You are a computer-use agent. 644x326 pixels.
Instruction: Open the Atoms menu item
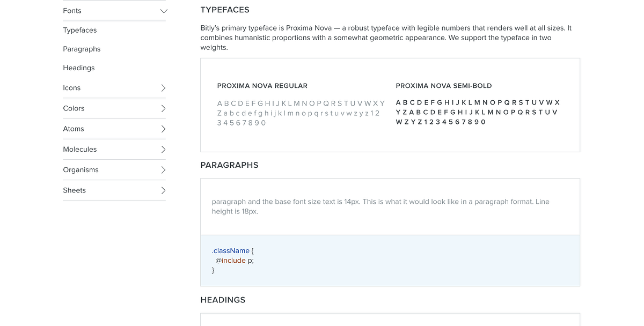click(74, 129)
